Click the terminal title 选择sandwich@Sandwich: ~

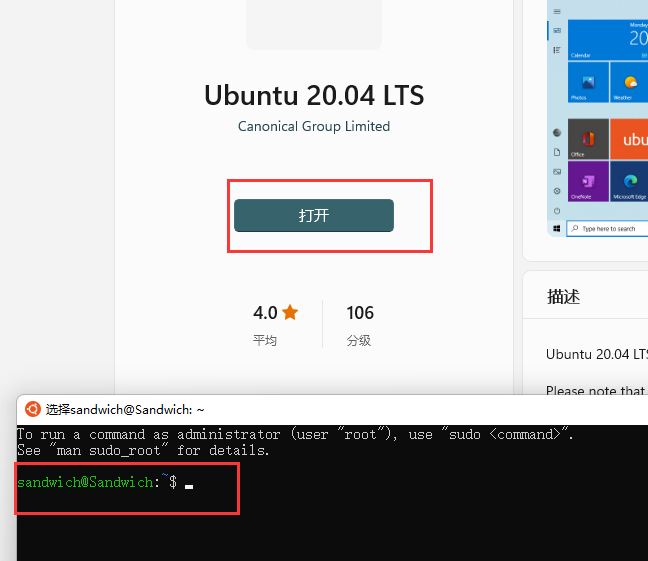click(x=125, y=410)
